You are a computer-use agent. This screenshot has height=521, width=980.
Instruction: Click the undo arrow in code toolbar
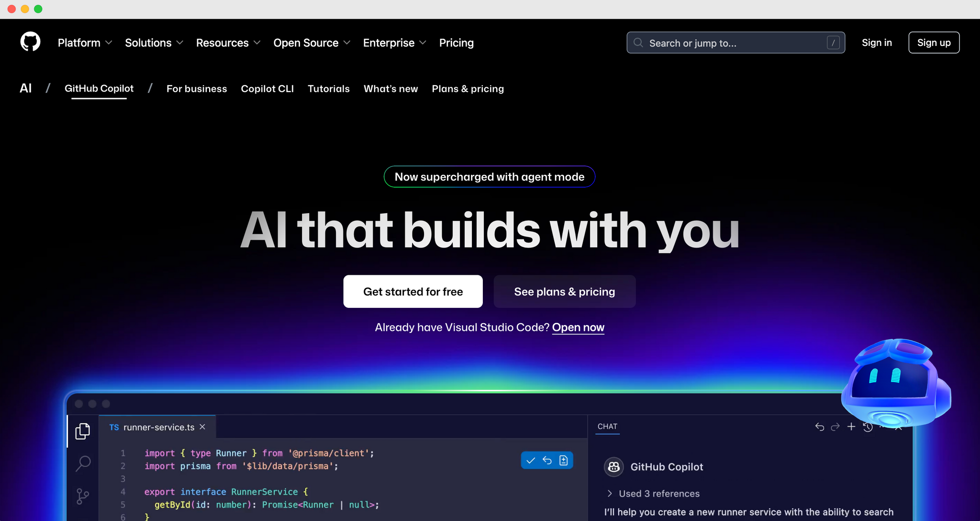tap(547, 461)
